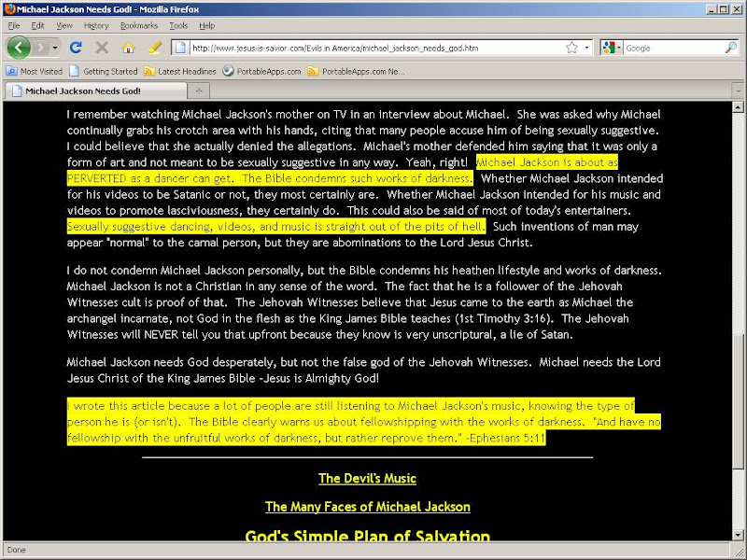This screenshot has width=747, height=560.
Task: Open the View menu
Action: click(64, 26)
